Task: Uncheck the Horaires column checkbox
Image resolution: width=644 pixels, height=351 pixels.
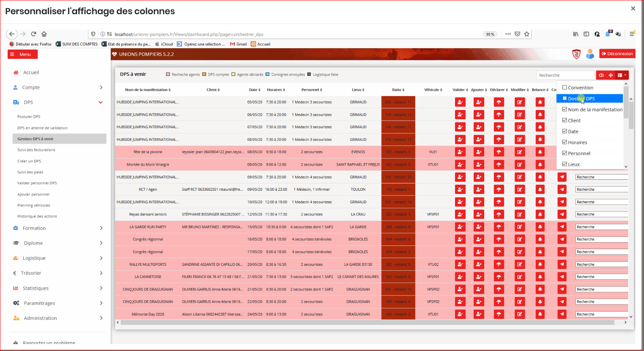Action: [565, 142]
